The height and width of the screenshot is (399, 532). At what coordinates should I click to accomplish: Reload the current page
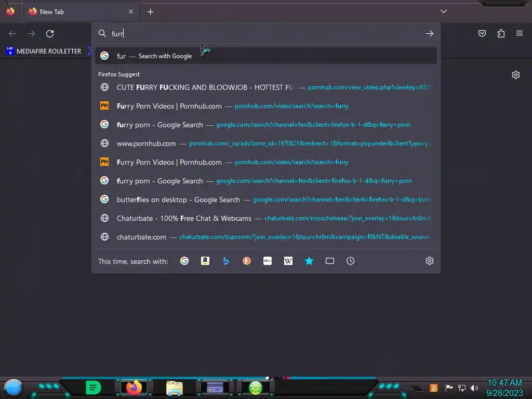tap(50, 34)
